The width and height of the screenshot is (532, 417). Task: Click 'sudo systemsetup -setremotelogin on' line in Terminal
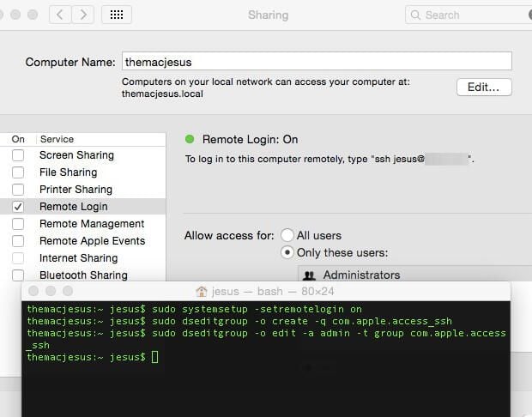click(195, 309)
